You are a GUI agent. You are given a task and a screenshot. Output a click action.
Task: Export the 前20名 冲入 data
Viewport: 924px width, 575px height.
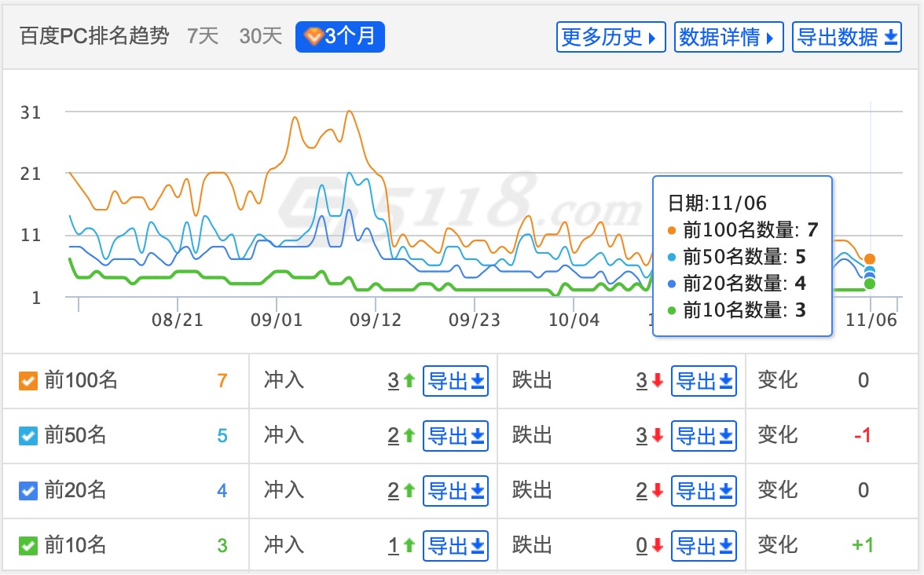456,491
